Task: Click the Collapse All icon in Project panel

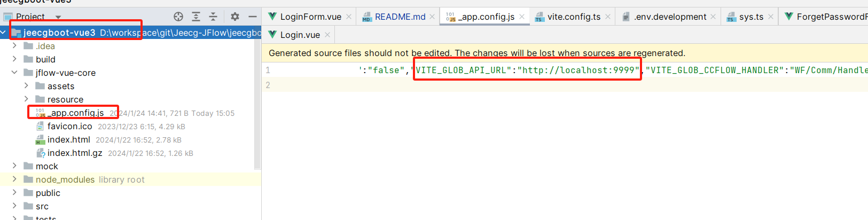Action: pyautogui.click(x=213, y=17)
